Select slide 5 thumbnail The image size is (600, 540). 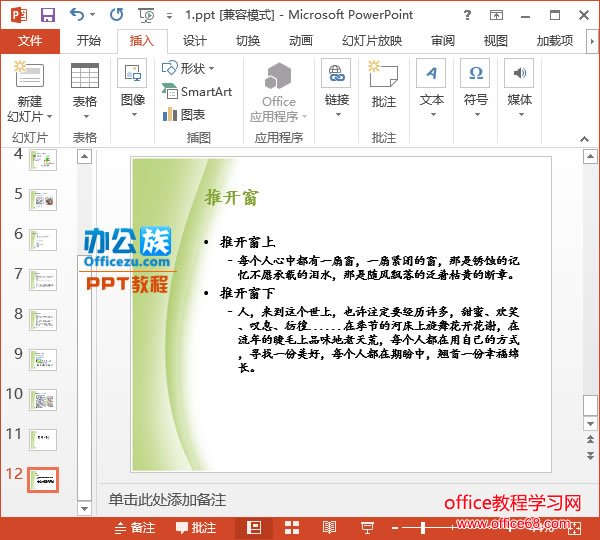pyautogui.click(x=43, y=200)
